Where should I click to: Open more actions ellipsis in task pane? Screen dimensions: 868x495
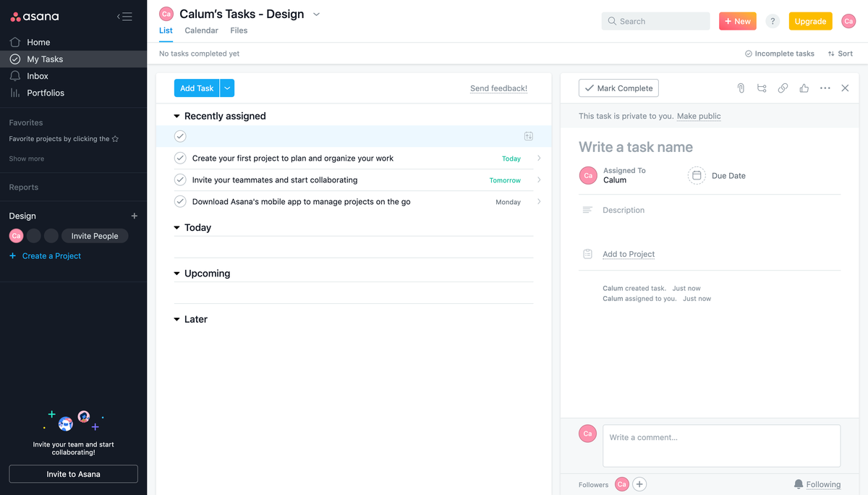(825, 88)
